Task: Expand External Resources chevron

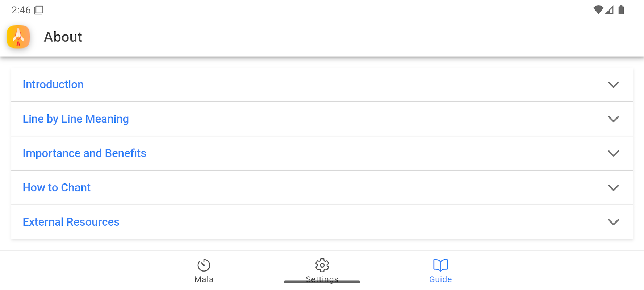Action: click(x=613, y=222)
